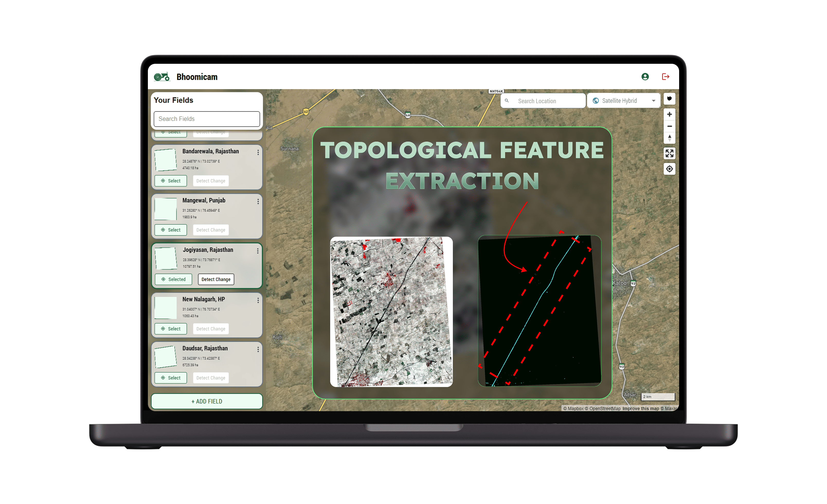Viewport: 827px width, 504px height.
Task: Select the Bandarewala, Rajasthan field
Action: pos(170,181)
